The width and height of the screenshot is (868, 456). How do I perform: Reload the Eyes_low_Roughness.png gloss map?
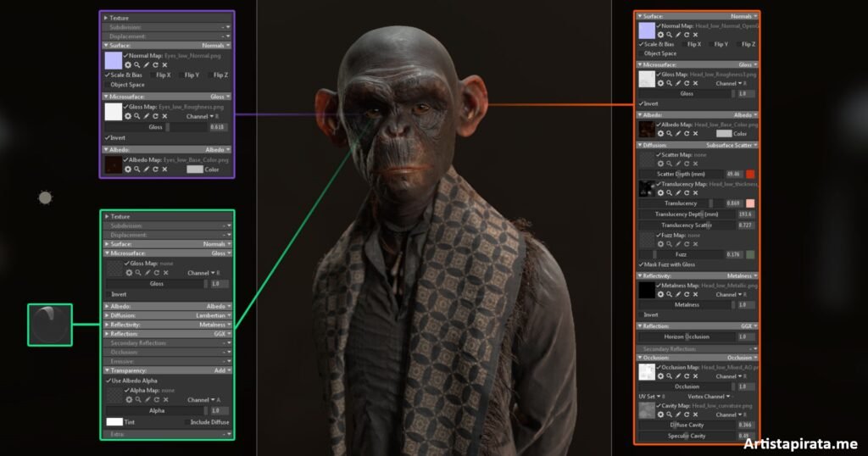[x=156, y=116]
